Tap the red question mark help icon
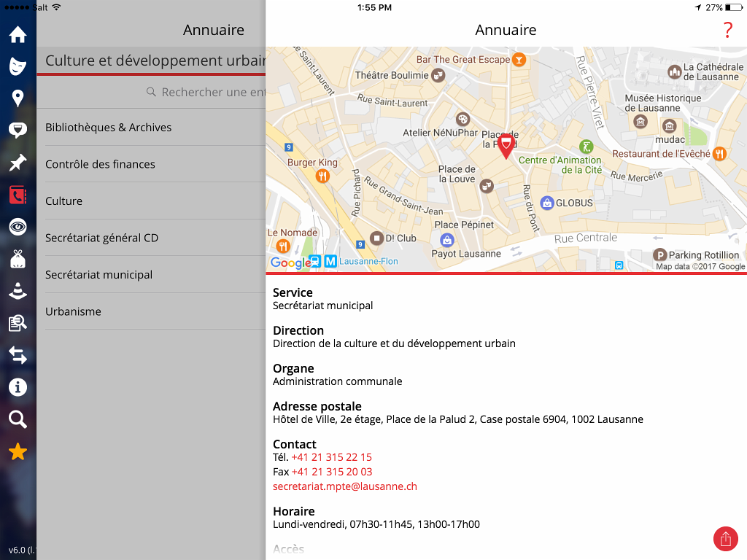 point(727,30)
